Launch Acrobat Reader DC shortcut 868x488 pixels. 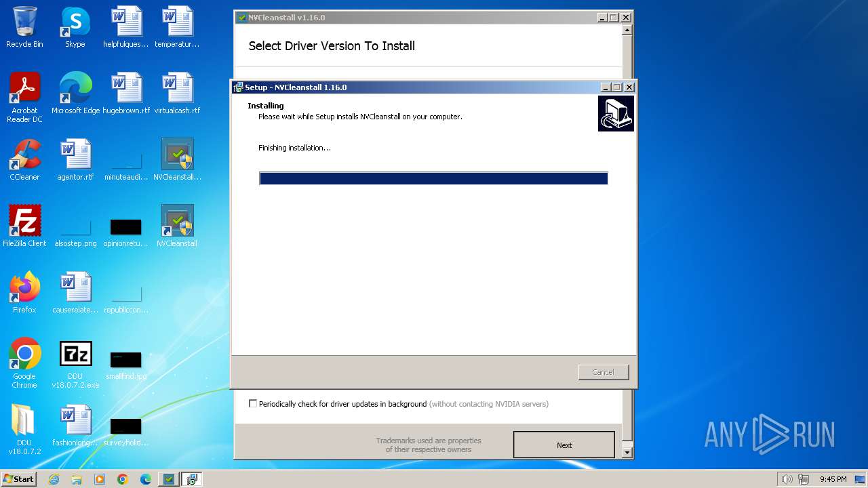24,98
